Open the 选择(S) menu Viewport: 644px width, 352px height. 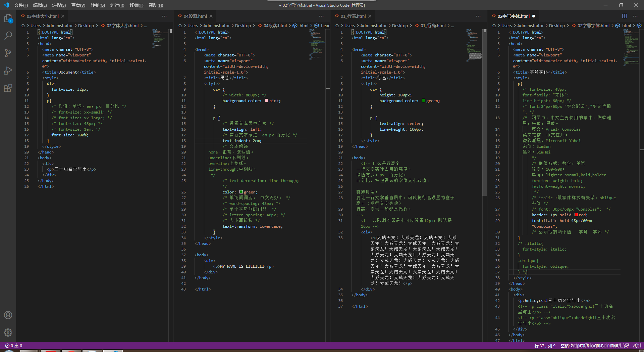click(59, 5)
